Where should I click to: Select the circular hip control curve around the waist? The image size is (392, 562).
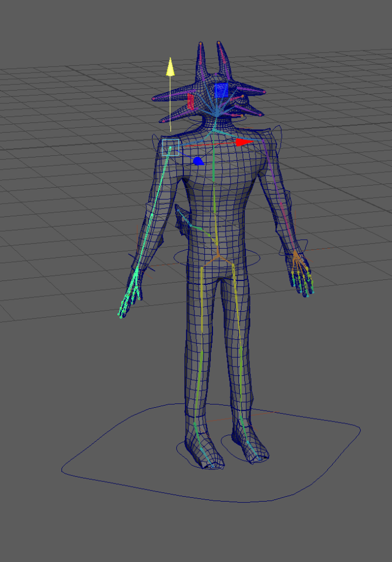(x=217, y=258)
